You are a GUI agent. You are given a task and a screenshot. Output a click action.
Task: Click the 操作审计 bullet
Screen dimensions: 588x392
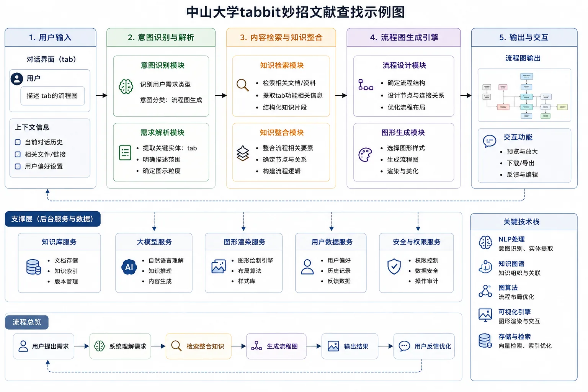427,281
